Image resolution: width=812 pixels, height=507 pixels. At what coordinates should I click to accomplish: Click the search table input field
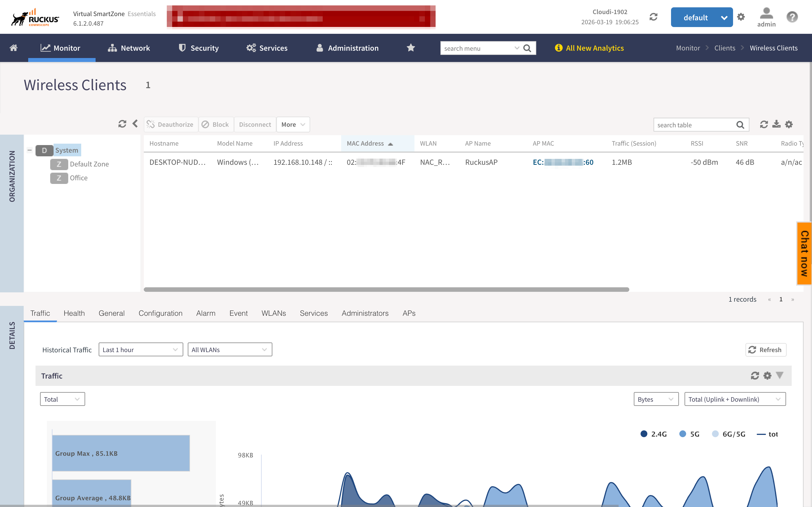click(694, 125)
